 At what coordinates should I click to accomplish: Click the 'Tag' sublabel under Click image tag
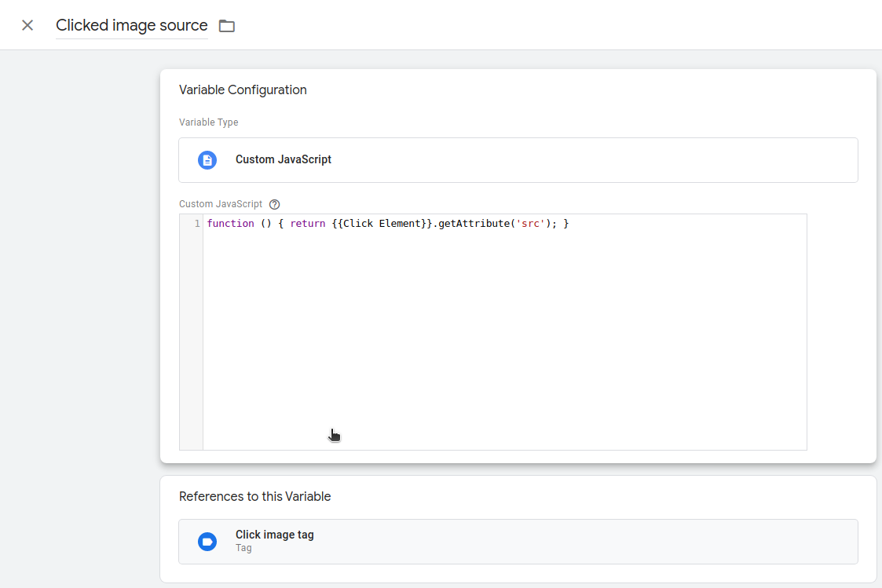243,548
